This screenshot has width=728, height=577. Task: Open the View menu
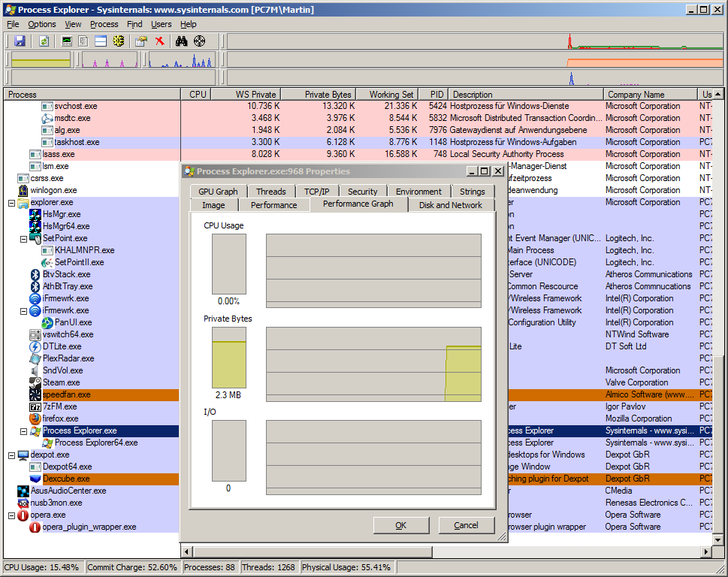pos(73,24)
